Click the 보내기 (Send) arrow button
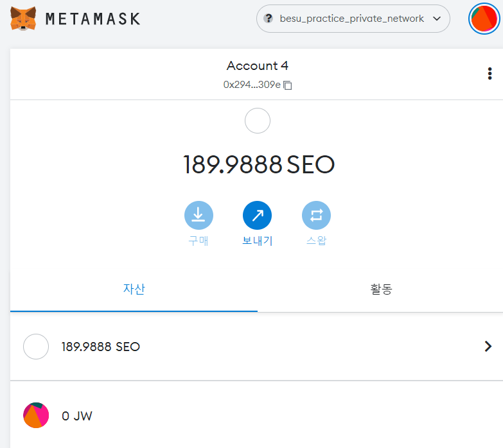 pos(257,216)
